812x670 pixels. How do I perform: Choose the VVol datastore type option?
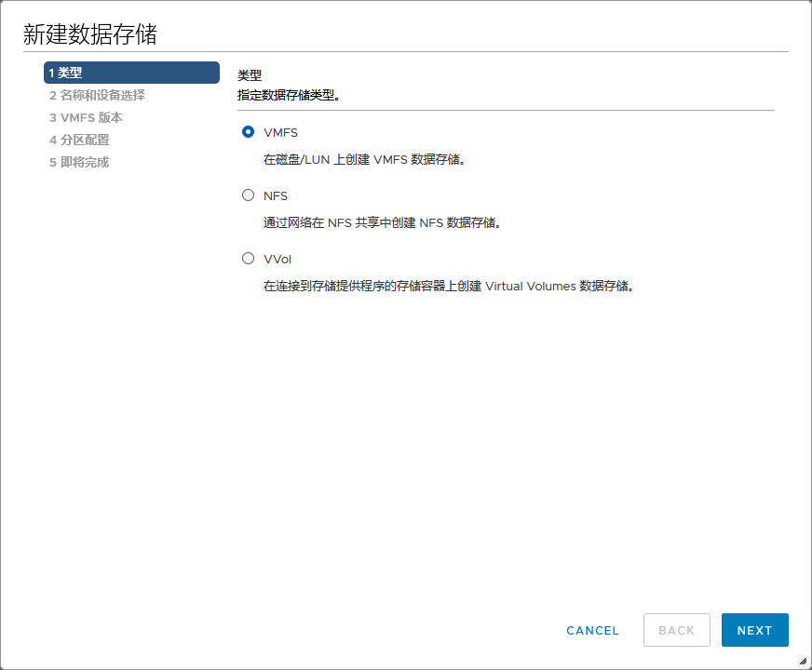click(248, 258)
